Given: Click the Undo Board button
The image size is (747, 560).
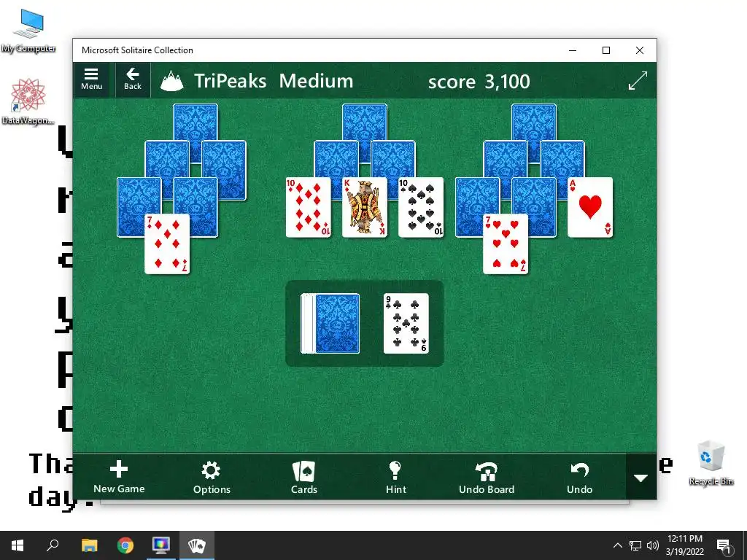Looking at the screenshot, I should click(487, 477).
